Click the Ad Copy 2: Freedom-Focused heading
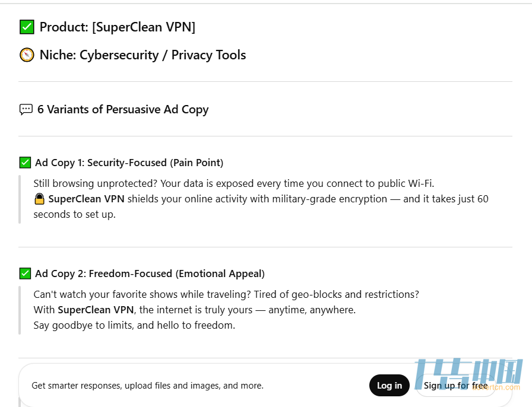This screenshot has width=532, height=407. point(150,274)
